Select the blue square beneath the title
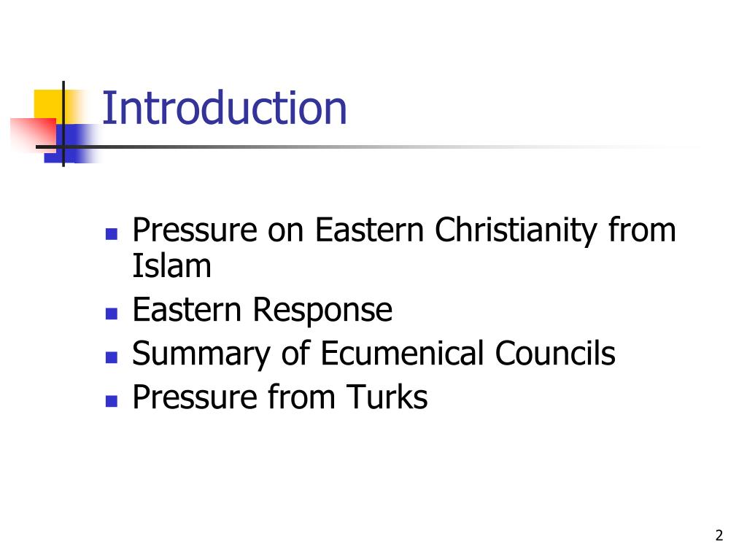This screenshot has width=747, height=560. pos(71,144)
